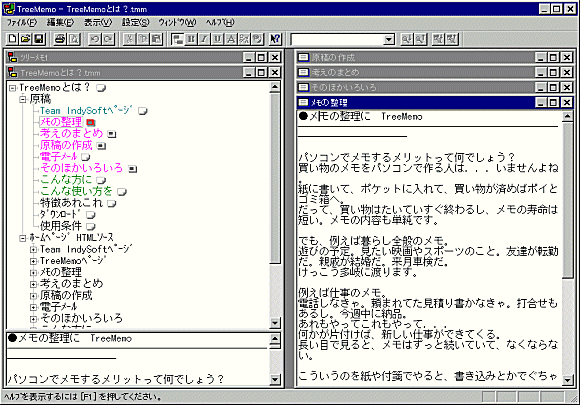Toggle underline formatting (U) in toolbar
Viewport: 580px width, 405px height.
(x=218, y=39)
